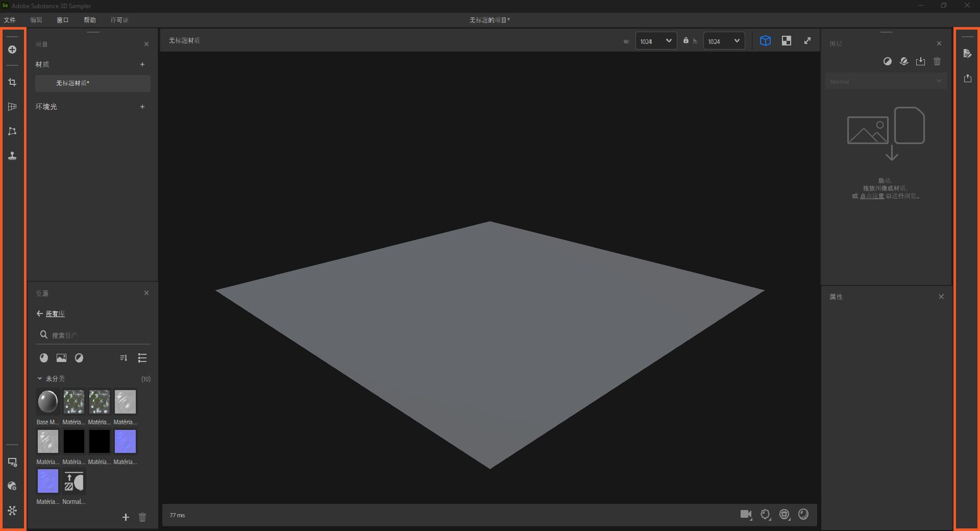Delete layer with trash icon in Layers panel
This screenshot has width=980, height=531.
(x=937, y=61)
